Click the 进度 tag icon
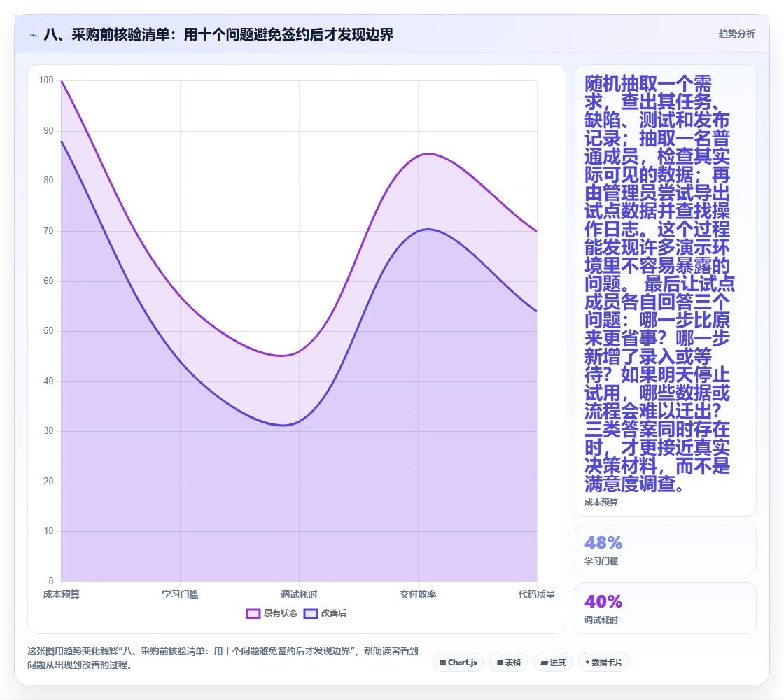Screen dimensions: 784x700 pos(544,662)
